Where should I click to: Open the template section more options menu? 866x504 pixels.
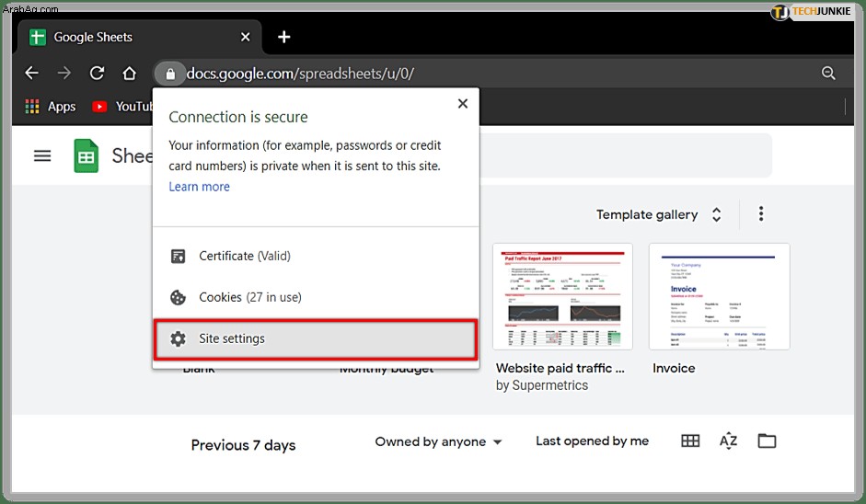point(761,214)
